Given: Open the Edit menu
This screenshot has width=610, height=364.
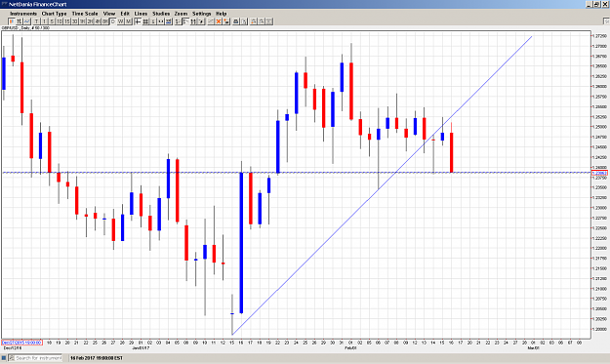Looking at the screenshot, I should coord(125,14).
